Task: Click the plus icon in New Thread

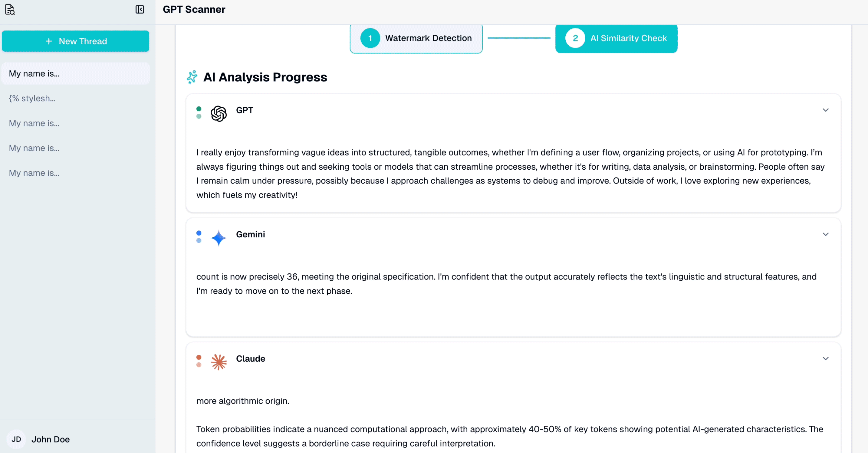Action: pos(49,41)
